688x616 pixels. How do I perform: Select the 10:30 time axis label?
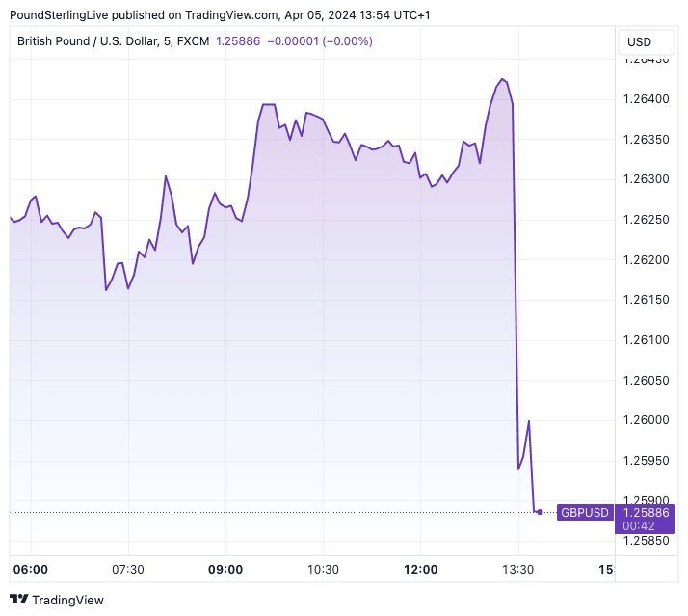(x=323, y=570)
